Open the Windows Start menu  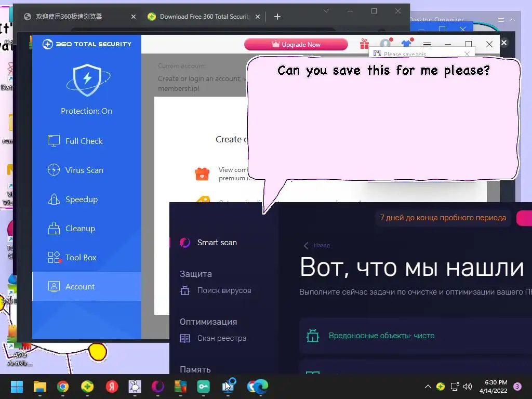click(x=17, y=387)
